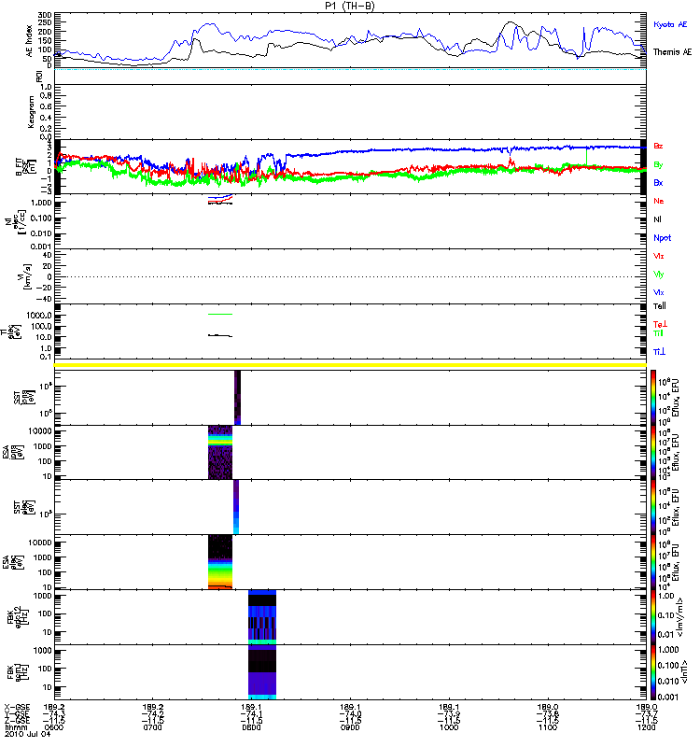Screen dimensions: 700x747
Task: Click the "0800" time axis label
Action: coord(251,727)
